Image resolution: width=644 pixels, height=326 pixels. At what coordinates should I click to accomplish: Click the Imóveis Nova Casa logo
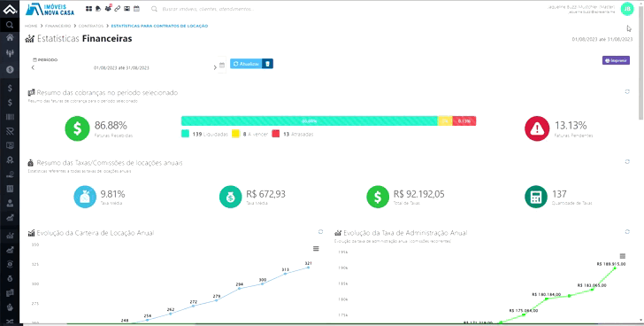(x=50, y=9)
